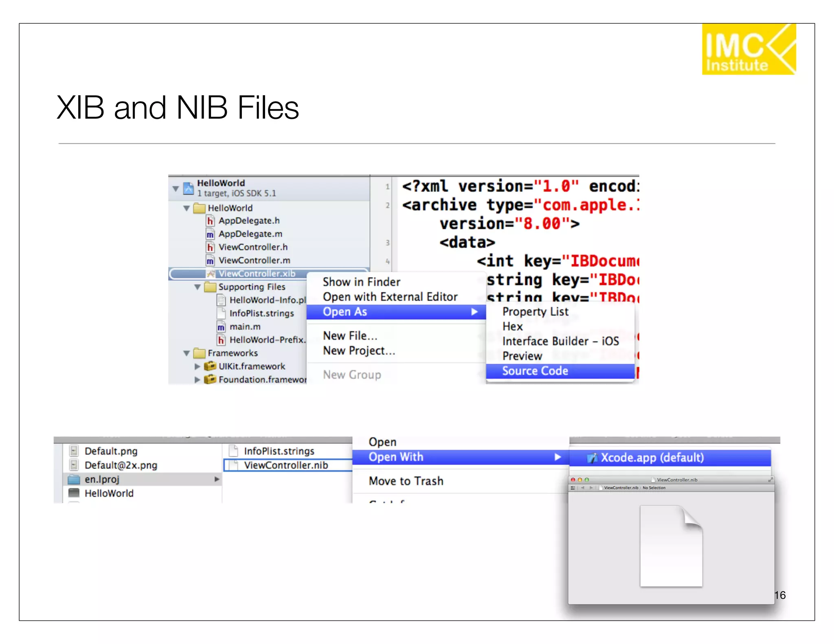Click the en.lproj folder icon in Finder
This screenshot has height=644, width=834.
(x=74, y=479)
